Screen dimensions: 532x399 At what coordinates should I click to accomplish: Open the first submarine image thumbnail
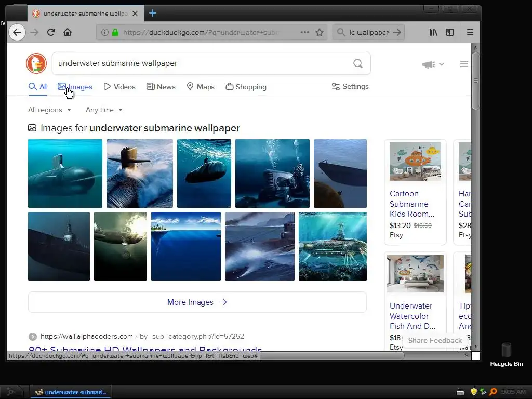pyautogui.click(x=65, y=174)
